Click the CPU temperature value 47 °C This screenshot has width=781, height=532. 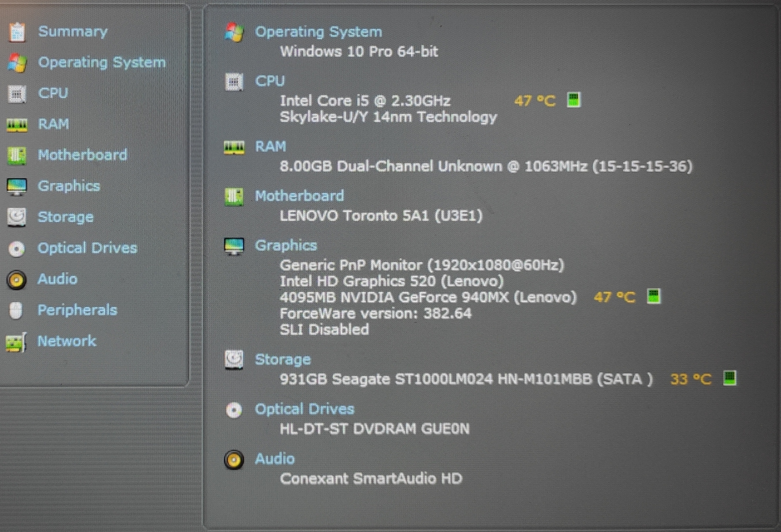[x=535, y=101]
